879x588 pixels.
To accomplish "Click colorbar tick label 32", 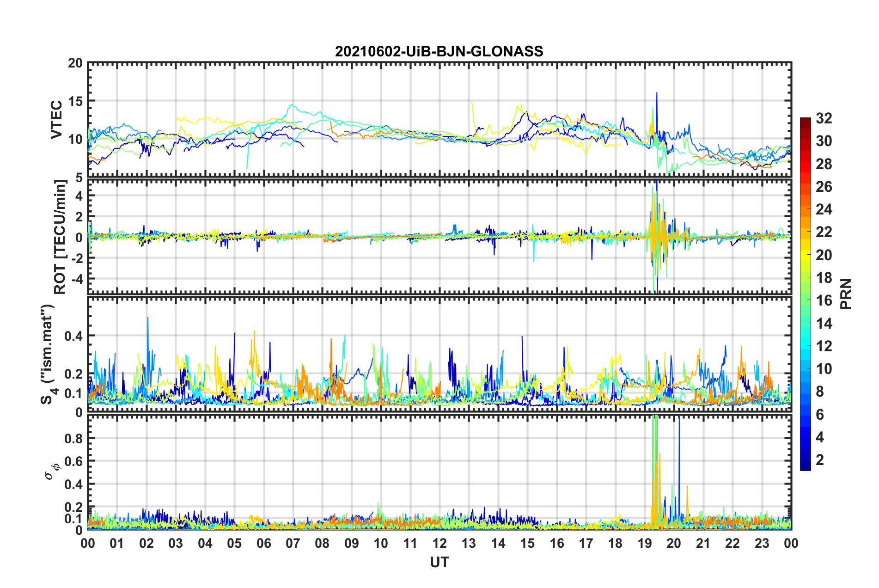I will pyautogui.click(x=824, y=118).
